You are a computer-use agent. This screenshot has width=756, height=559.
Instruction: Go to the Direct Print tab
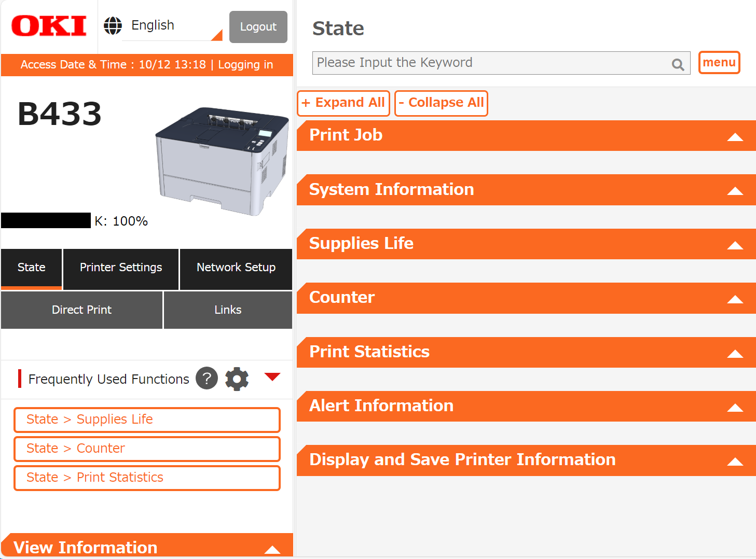tap(81, 310)
